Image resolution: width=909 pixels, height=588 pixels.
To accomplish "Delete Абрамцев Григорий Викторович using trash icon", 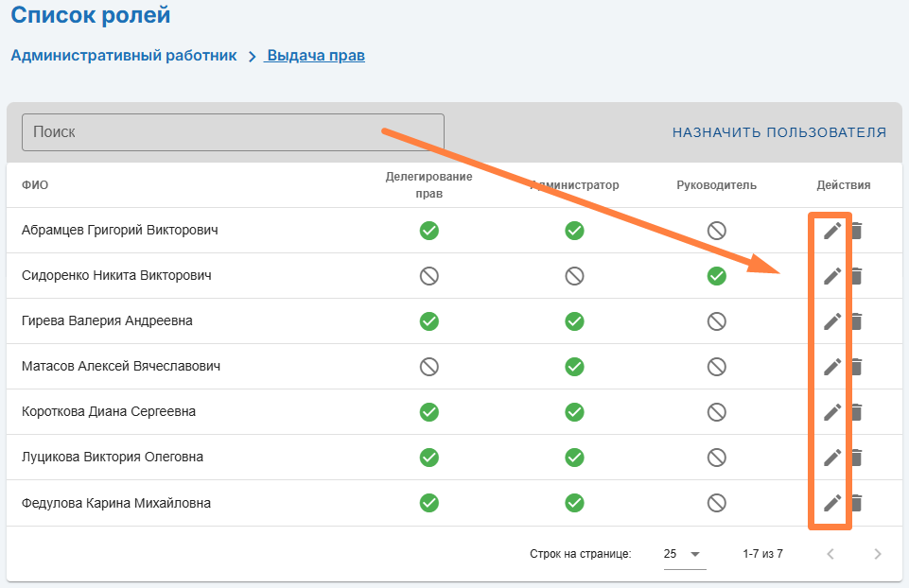I will 857,231.
